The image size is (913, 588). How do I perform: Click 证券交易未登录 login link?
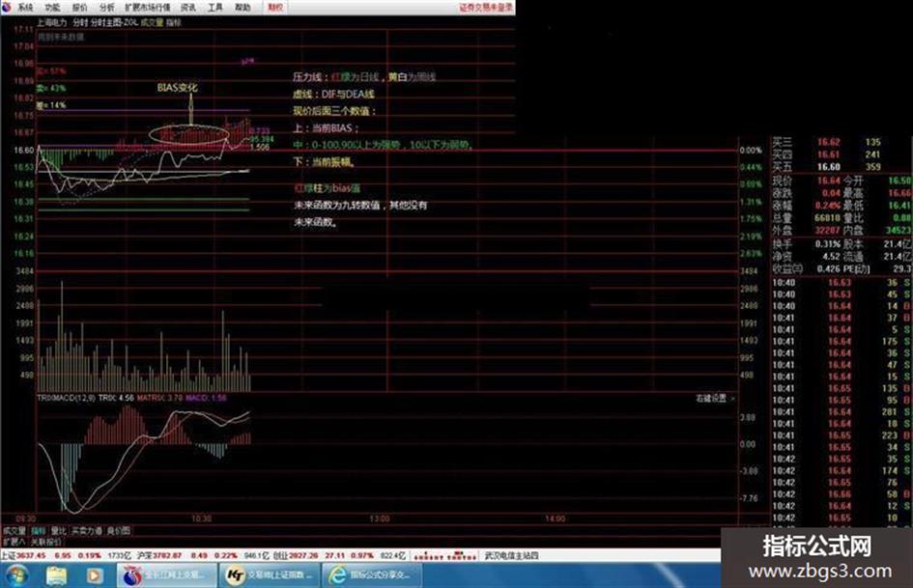(486, 8)
